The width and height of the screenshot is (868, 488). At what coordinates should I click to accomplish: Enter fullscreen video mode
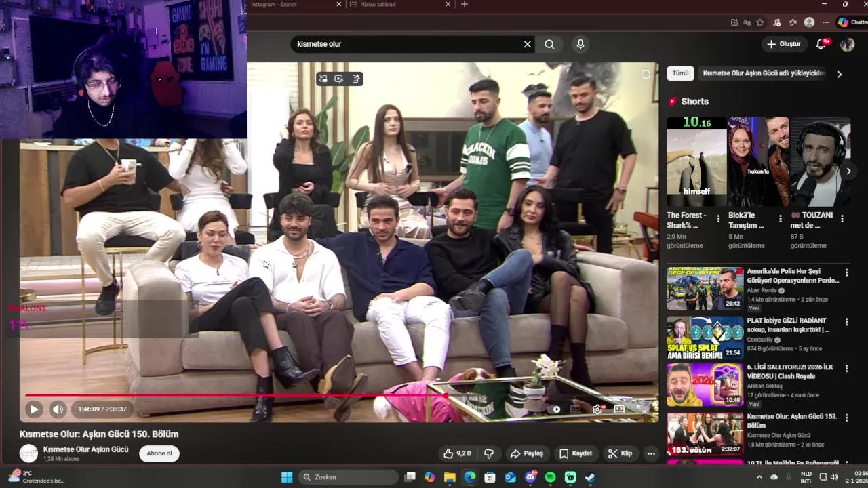click(x=641, y=409)
